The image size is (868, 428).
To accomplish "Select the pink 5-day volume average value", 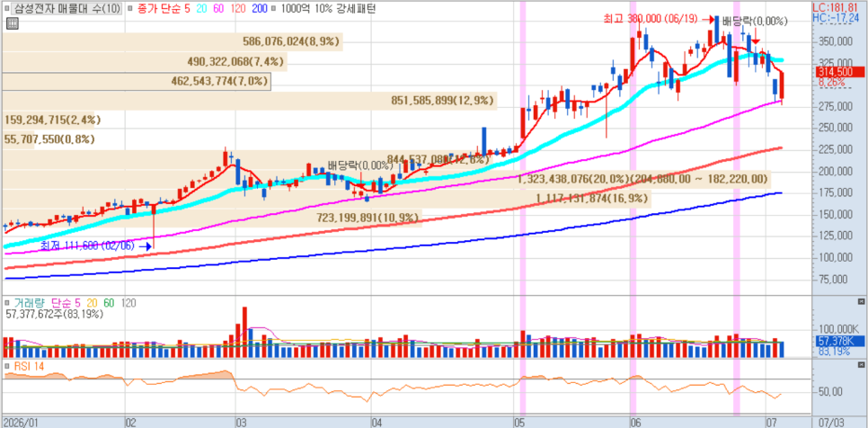I will click(77, 303).
